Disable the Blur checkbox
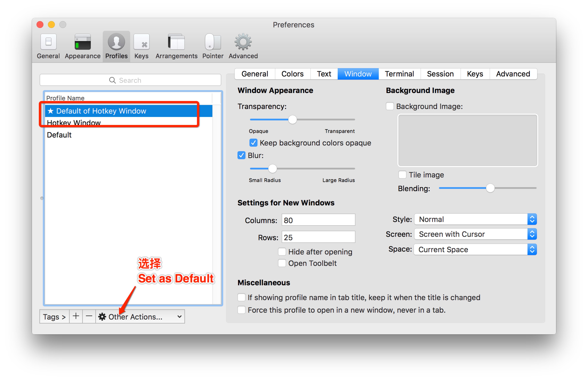Image resolution: width=588 pixels, height=380 pixels. 241,155
